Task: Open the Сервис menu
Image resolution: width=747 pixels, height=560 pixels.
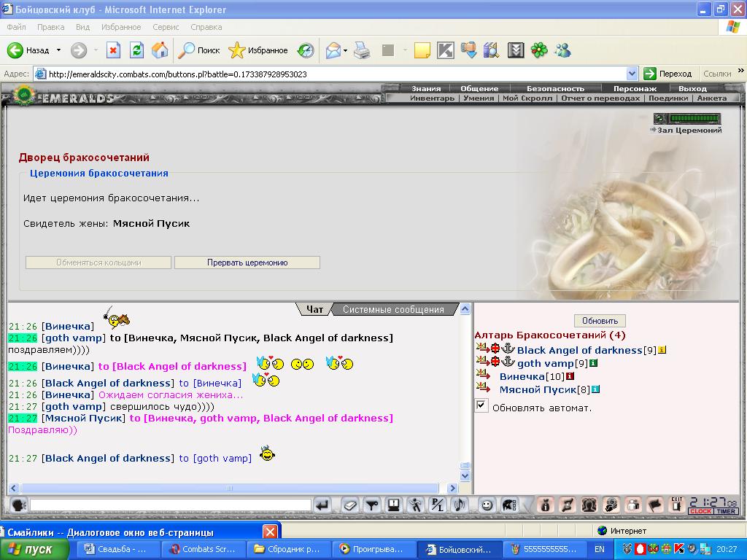Action: [166, 27]
